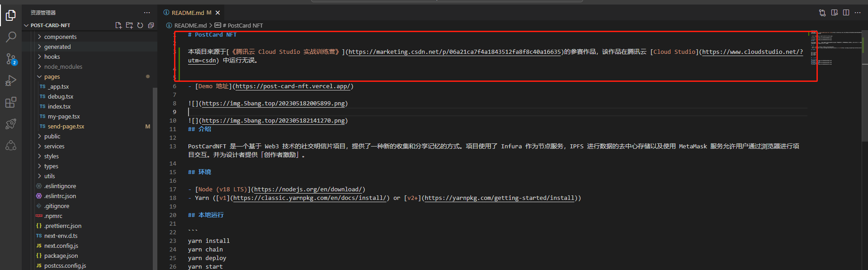Close the README.md editor tab
868x270 pixels.
tap(218, 13)
